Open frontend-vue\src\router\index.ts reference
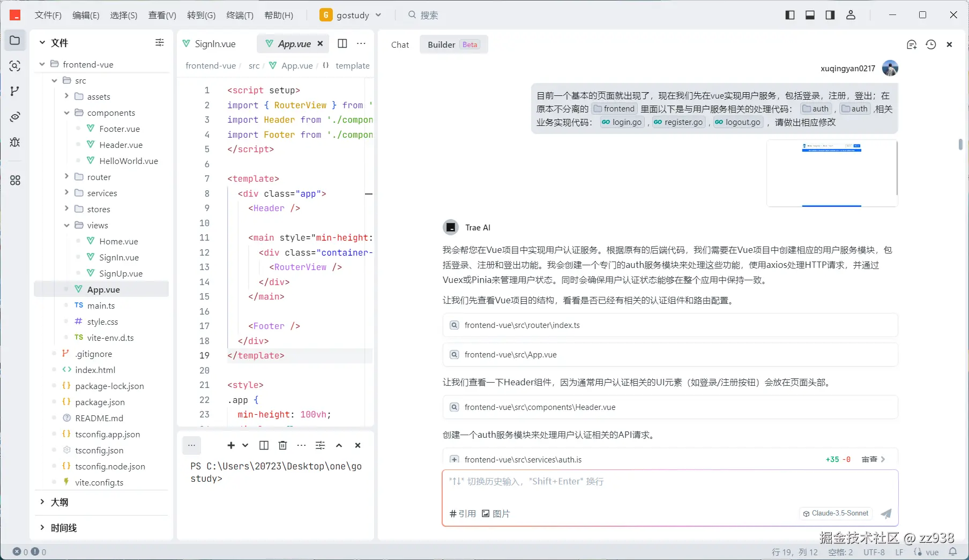Screen dimensions: 969x560 click(670, 325)
